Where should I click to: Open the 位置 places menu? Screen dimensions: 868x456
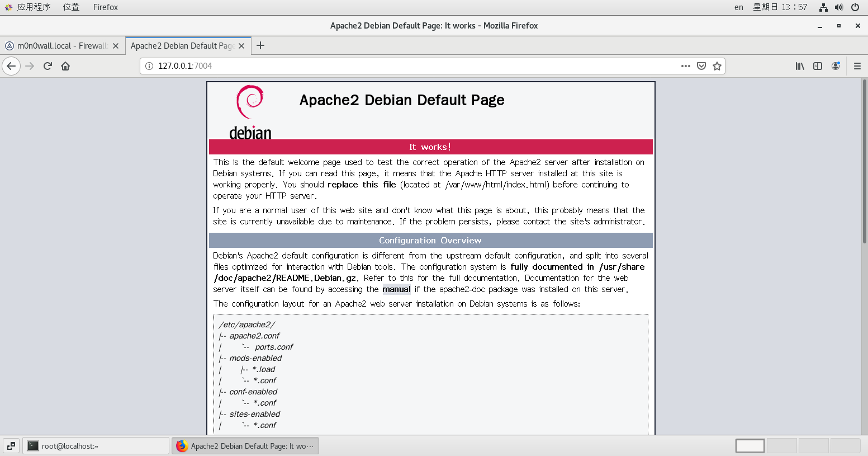pos(71,7)
